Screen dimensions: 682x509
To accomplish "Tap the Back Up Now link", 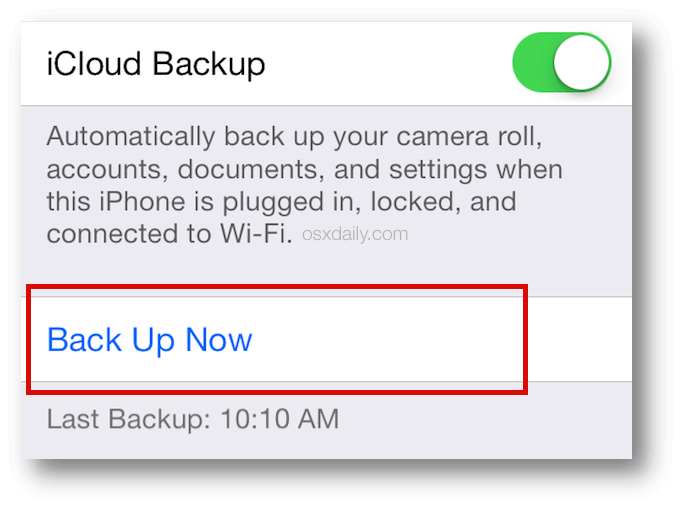I will pyautogui.click(x=149, y=340).
